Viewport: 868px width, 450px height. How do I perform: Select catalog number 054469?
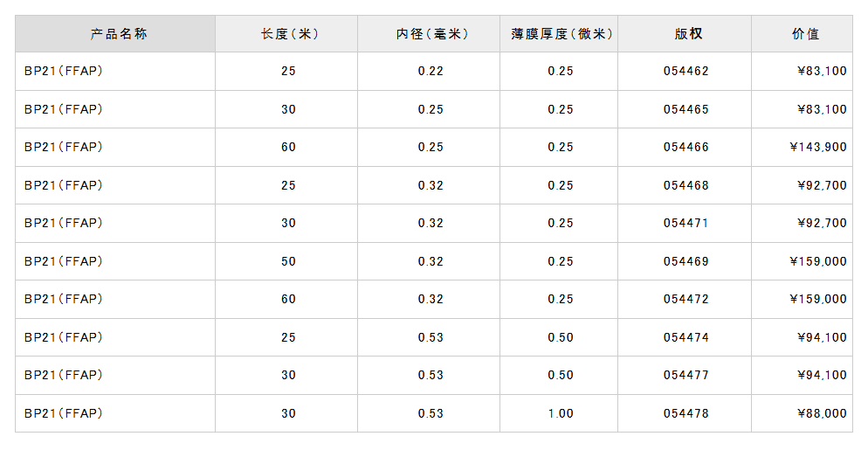tap(686, 261)
